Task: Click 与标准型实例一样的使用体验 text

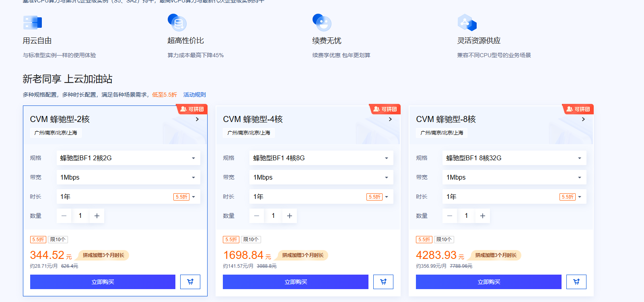Action: point(59,55)
